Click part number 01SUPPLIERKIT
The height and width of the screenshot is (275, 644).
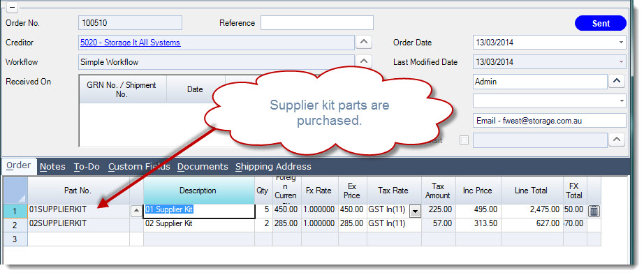(58, 209)
